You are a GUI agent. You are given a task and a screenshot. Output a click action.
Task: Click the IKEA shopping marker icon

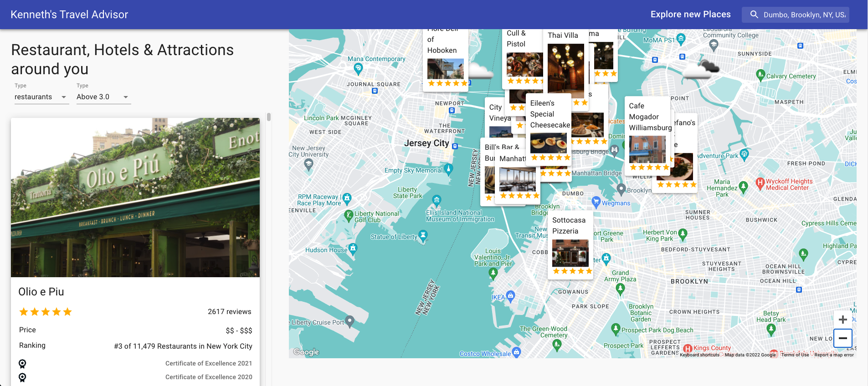coord(511,296)
